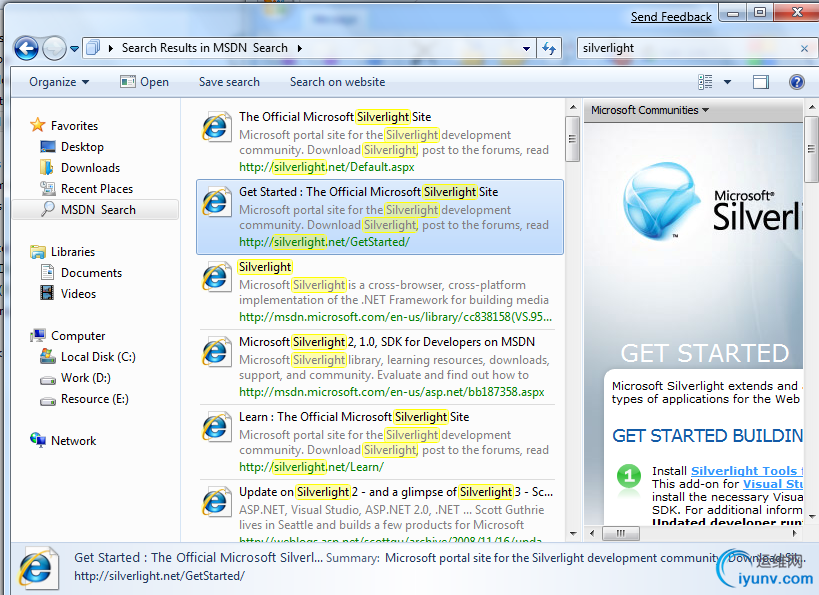
Task: Click the address bar history dropdown arrow
Action: click(527, 48)
